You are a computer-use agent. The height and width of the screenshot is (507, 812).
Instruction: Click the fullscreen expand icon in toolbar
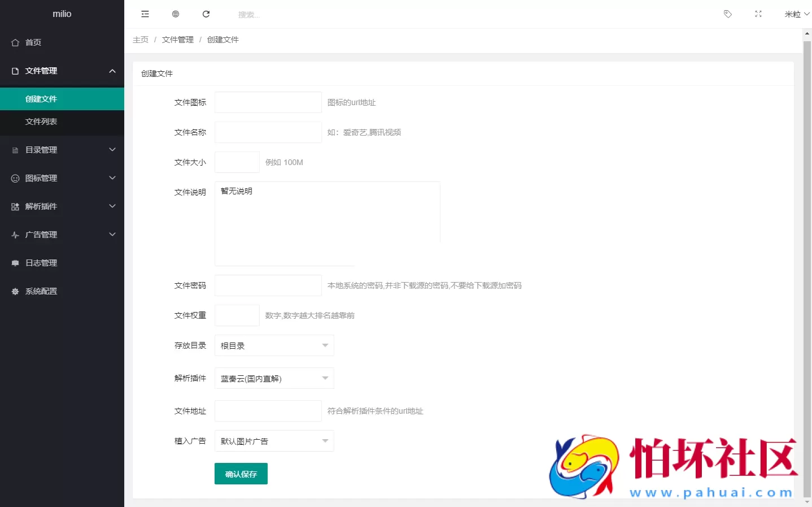758,14
